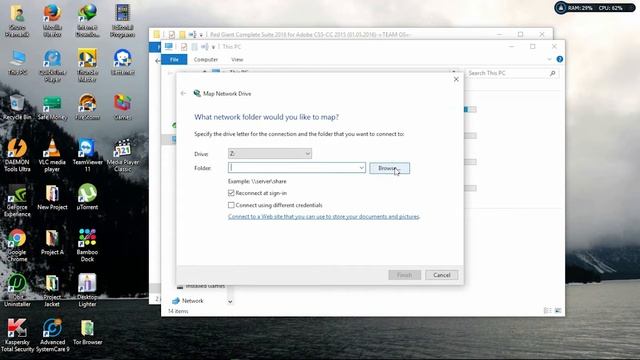Open the link to connect to a Web site
This screenshot has height=360, width=640.
(x=324, y=217)
